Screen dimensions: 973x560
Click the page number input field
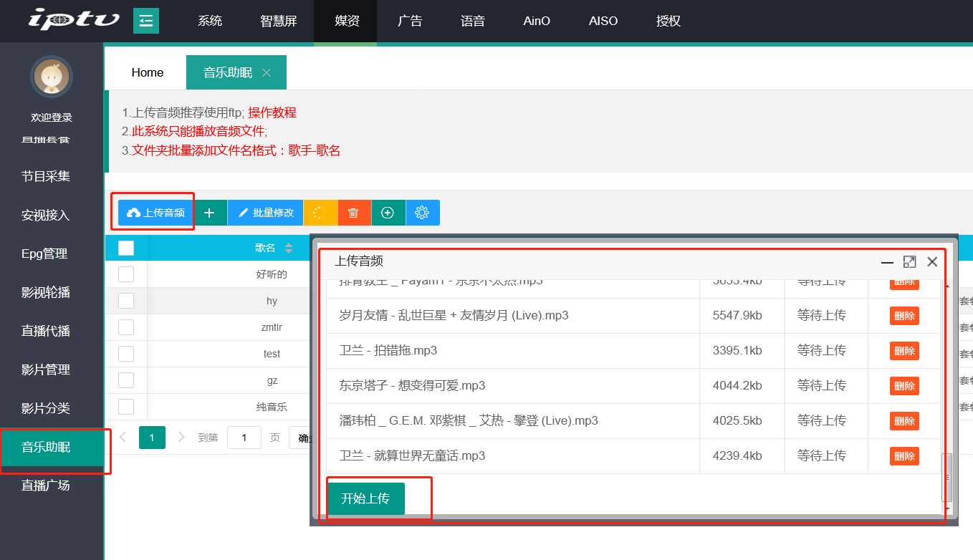244,437
